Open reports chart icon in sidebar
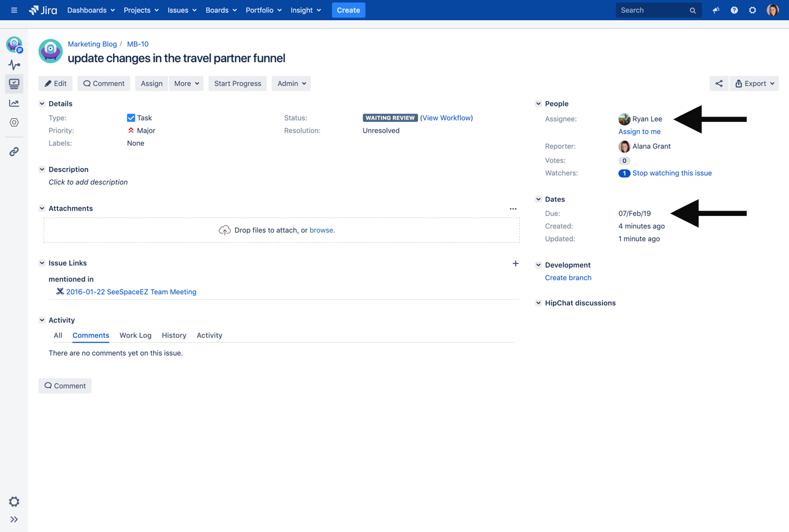This screenshot has width=789, height=532. tap(14, 103)
